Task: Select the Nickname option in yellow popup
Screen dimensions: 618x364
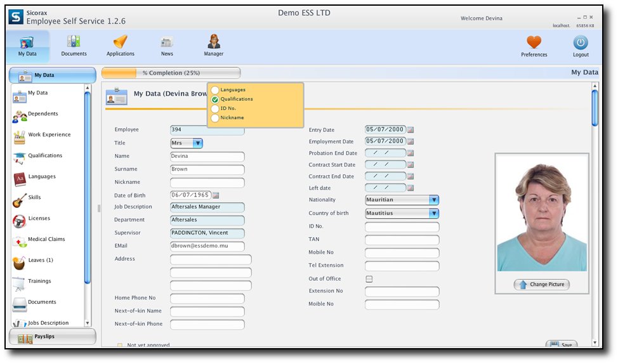Action: [215, 118]
